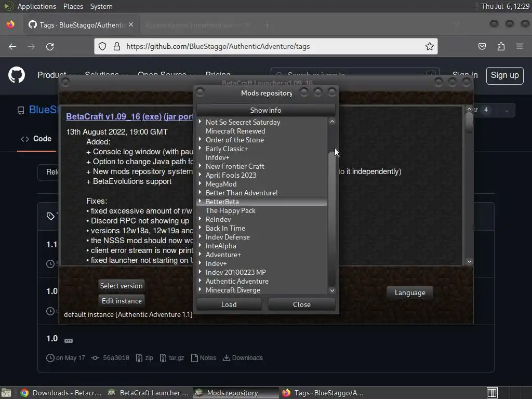The height and width of the screenshot is (399, 532).
Task: Click the Language button in launcher
Action: pos(410,292)
